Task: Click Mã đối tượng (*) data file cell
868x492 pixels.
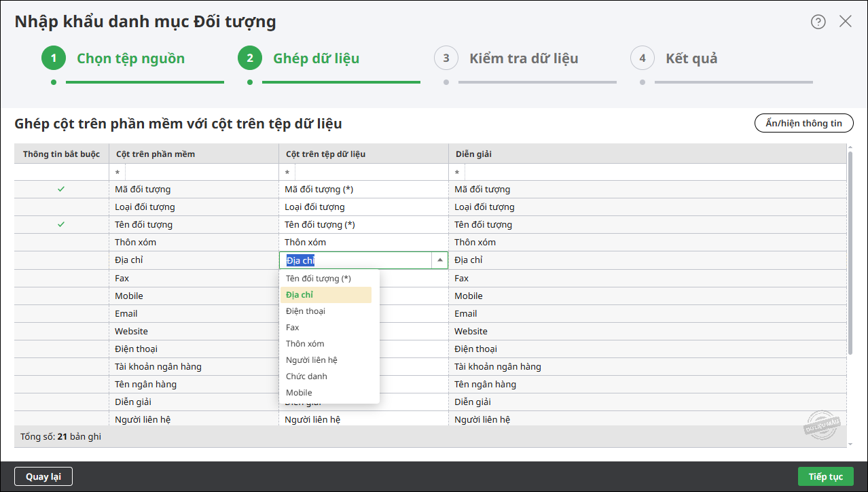Action: (363, 190)
